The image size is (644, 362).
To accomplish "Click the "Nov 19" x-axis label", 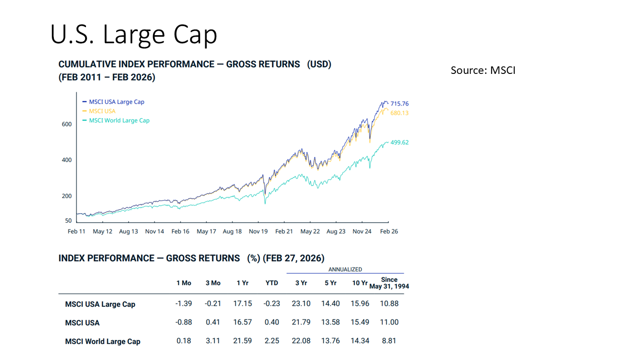I will point(258,232).
